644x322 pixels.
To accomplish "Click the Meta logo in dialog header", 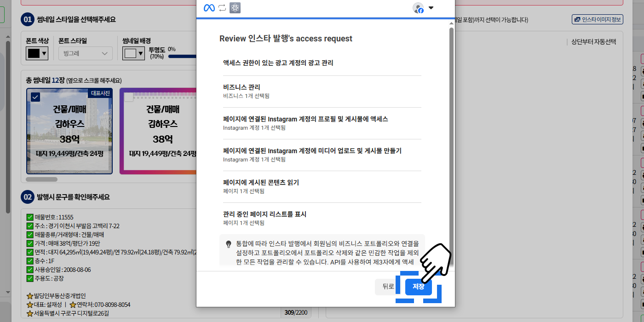I will point(209,8).
